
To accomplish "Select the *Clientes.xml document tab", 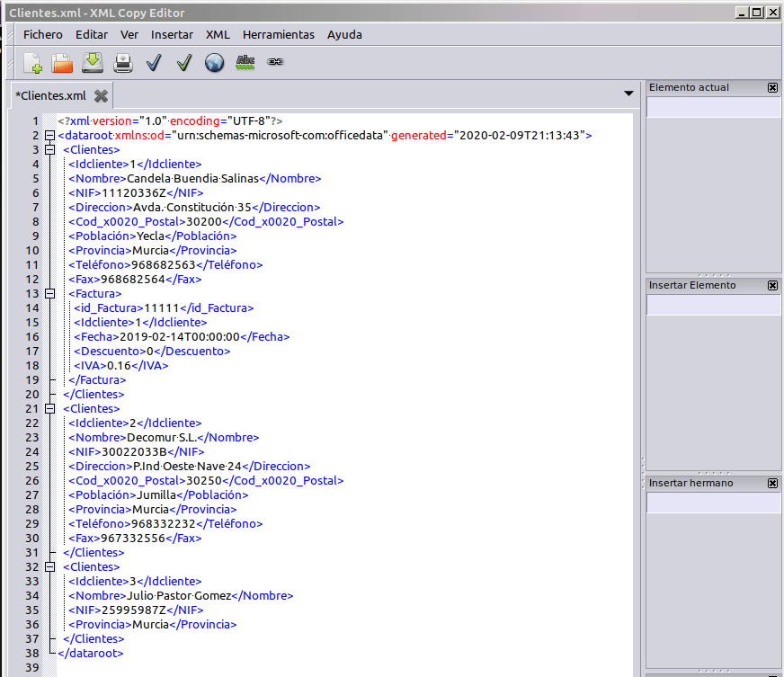I will tap(51, 95).
